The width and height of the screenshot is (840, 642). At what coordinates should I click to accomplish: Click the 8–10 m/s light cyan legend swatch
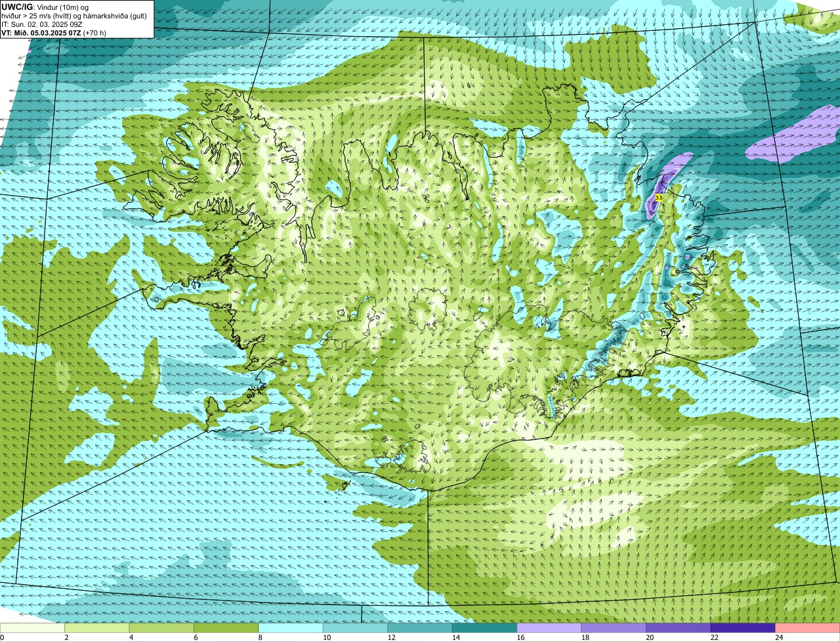point(291,628)
